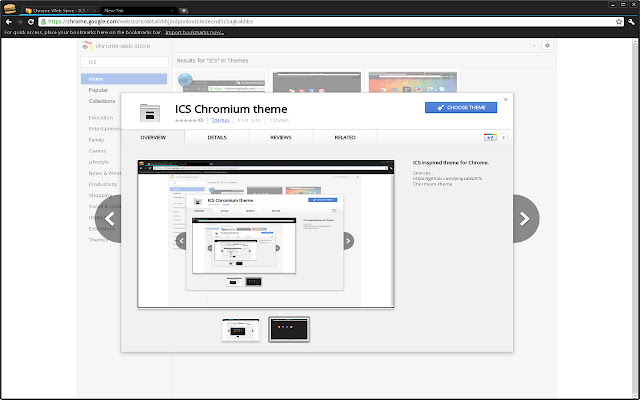Open the Games category

click(x=97, y=151)
